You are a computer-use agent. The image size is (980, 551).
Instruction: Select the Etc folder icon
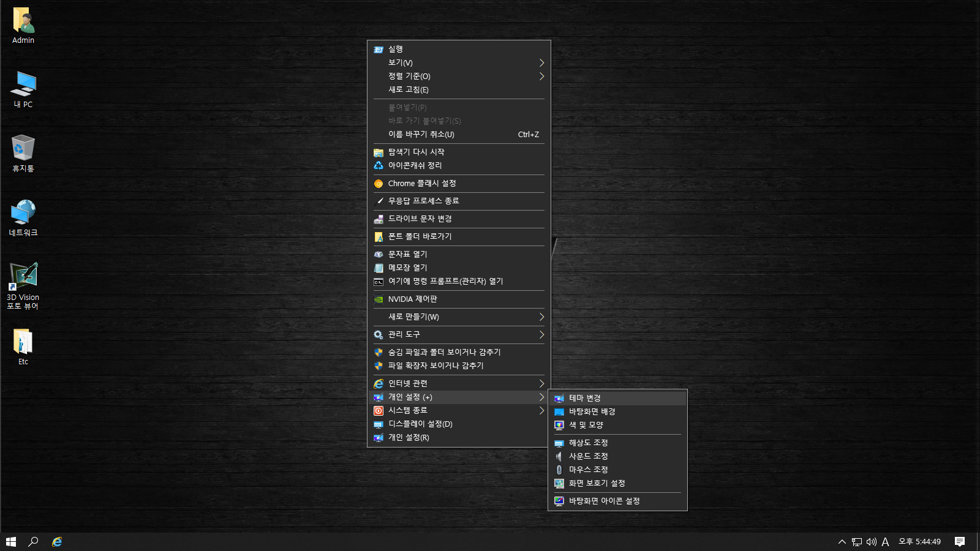click(x=23, y=347)
